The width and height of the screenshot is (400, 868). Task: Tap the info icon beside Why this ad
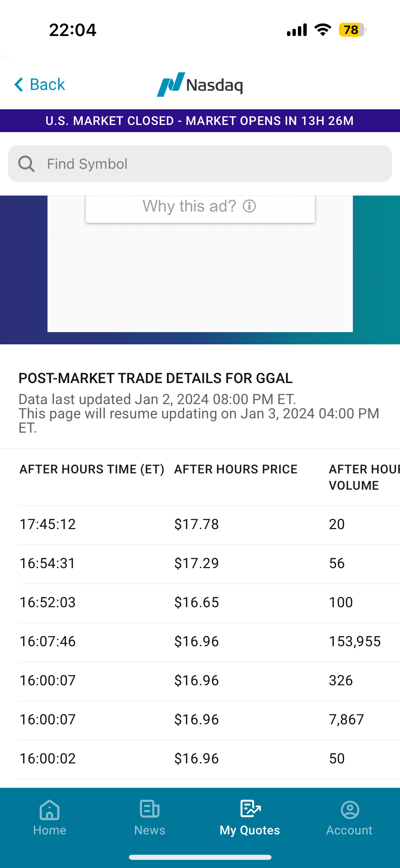coord(249,206)
